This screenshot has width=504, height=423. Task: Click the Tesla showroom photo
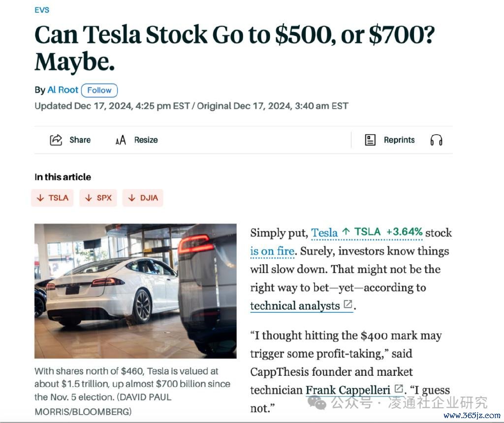135,291
